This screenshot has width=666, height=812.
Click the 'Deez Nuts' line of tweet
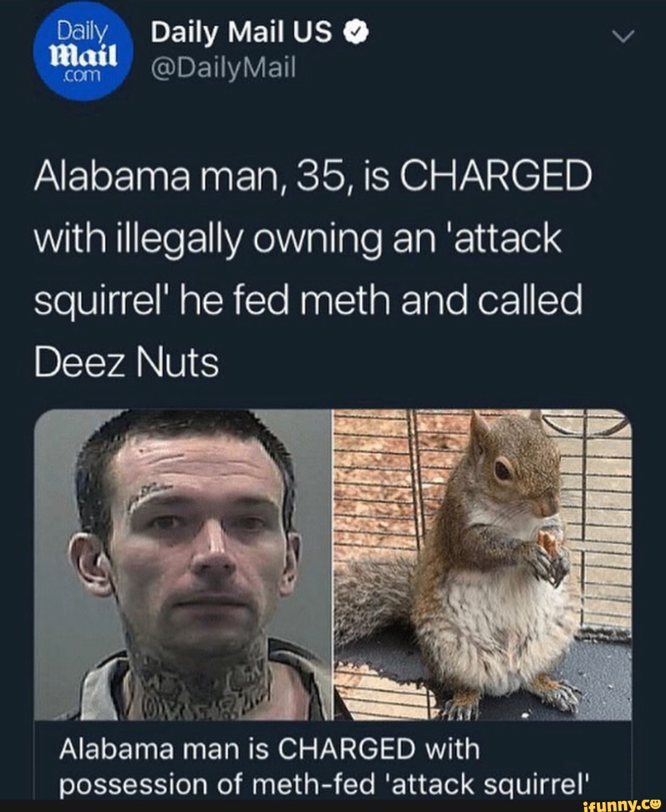pos(126,363)
